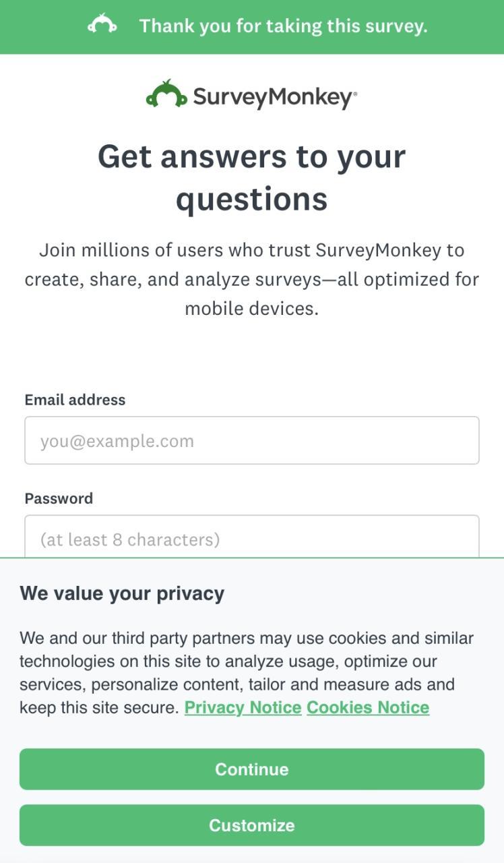This screenshot has height=863, width=504.
Task: Click the "Email address" field label
Action: click(x=75, y=400)
